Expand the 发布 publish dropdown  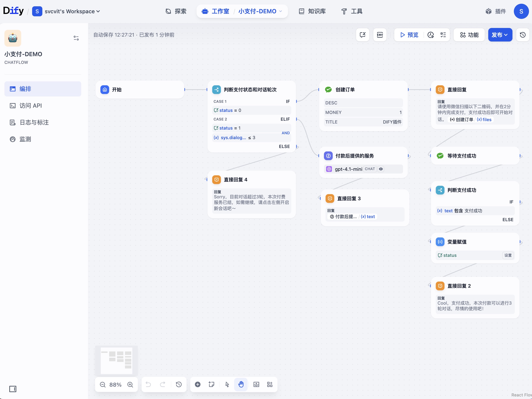pos(500,35)
